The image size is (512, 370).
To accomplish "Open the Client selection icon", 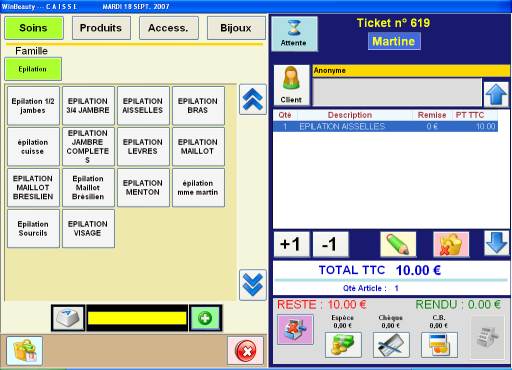I will point(291,85).
